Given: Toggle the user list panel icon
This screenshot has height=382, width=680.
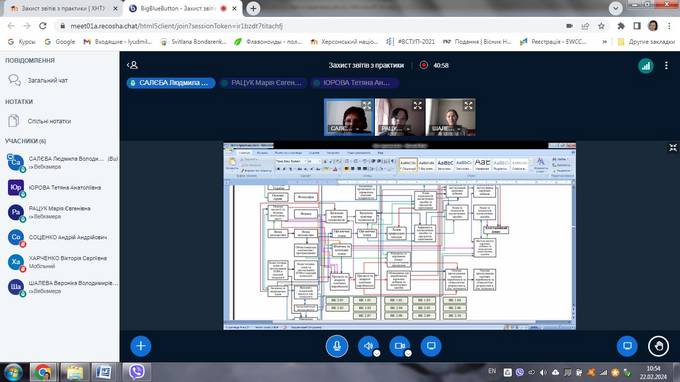Looking at the screenshot, I should [132, 65].
